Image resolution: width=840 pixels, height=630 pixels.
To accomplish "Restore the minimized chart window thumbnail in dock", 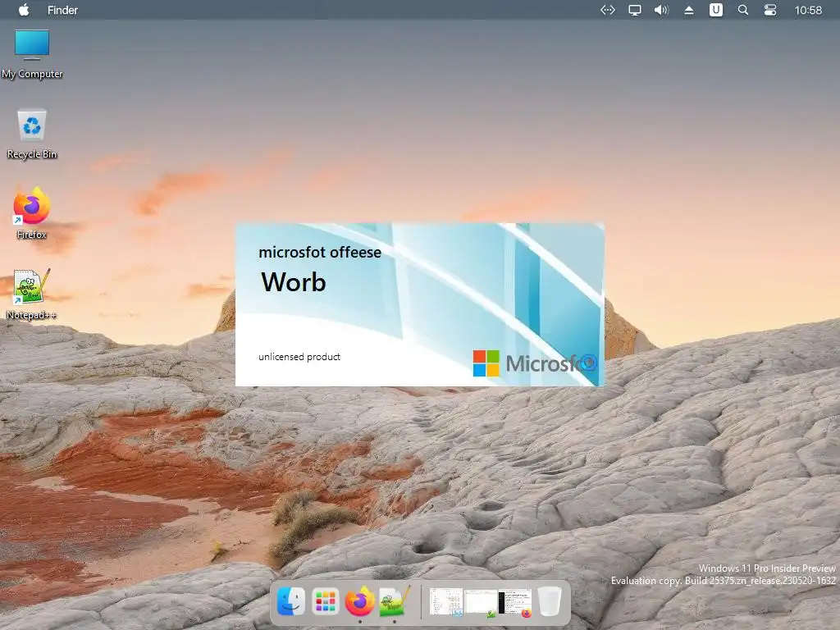I will tap(445, 602).
